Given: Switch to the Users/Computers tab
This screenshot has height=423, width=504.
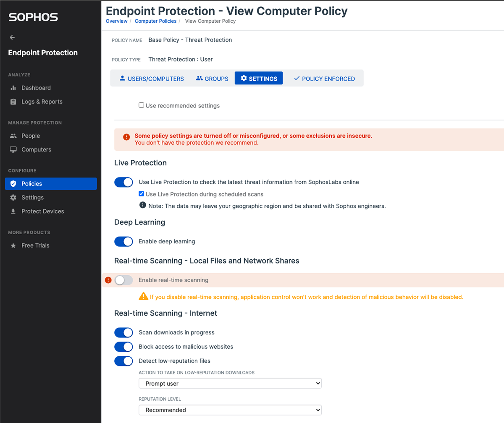Looking at the screenshot, I should pyautogui.click(x=152, y=78).
